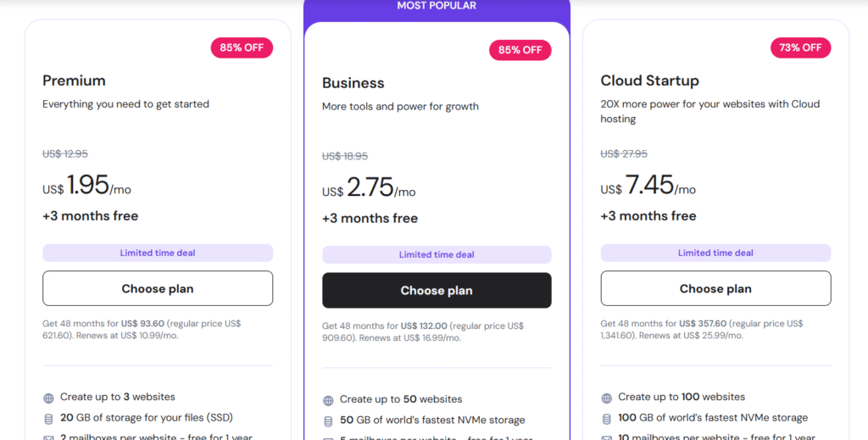
Task: Click storage icon next to 50 GB NVMe
Action: tap(328, 421)
